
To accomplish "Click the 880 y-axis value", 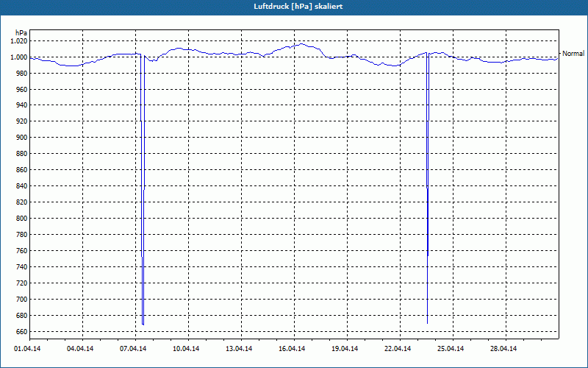I will pos(22,154).
